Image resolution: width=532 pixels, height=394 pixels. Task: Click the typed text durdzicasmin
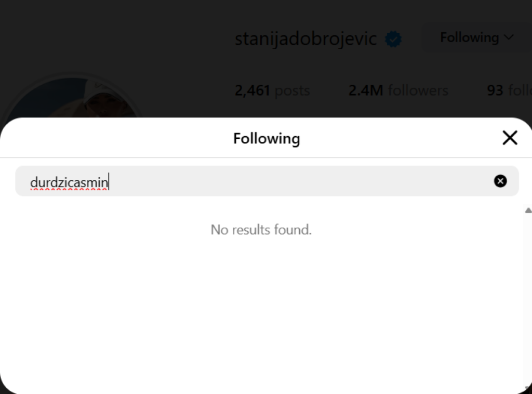point(69,182)
